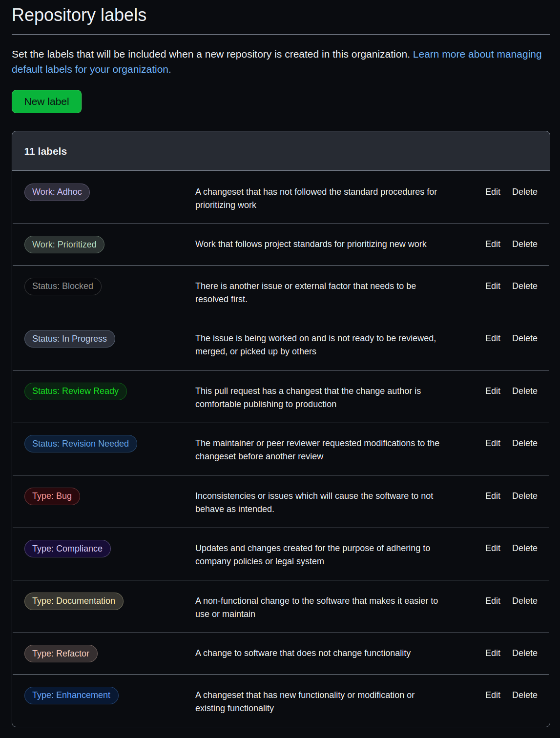Edit the Type: Enhancement label
Image resolution: width=560 pixels, height=738 pixels.
[x=492, y=695]
